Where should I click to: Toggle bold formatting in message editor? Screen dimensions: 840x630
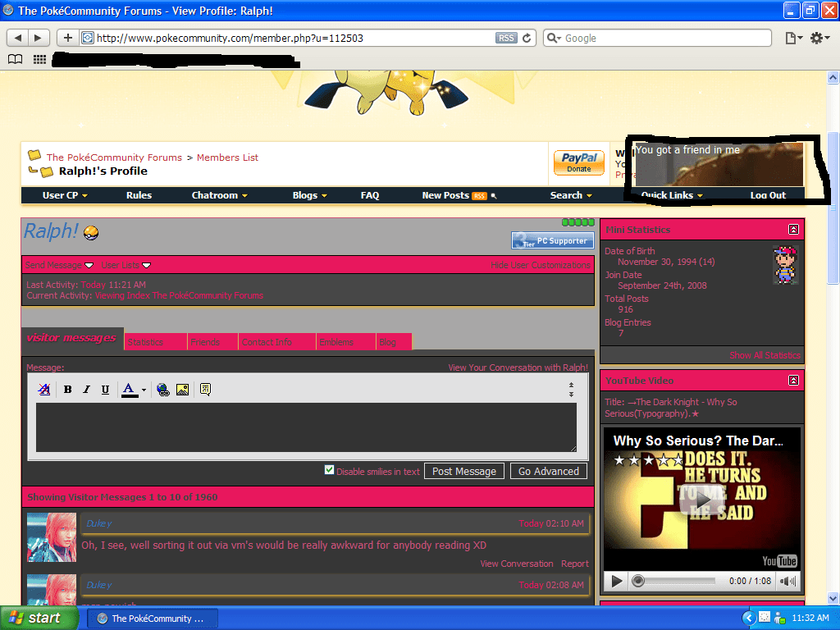pyautogui.click(x=67, y=390)
